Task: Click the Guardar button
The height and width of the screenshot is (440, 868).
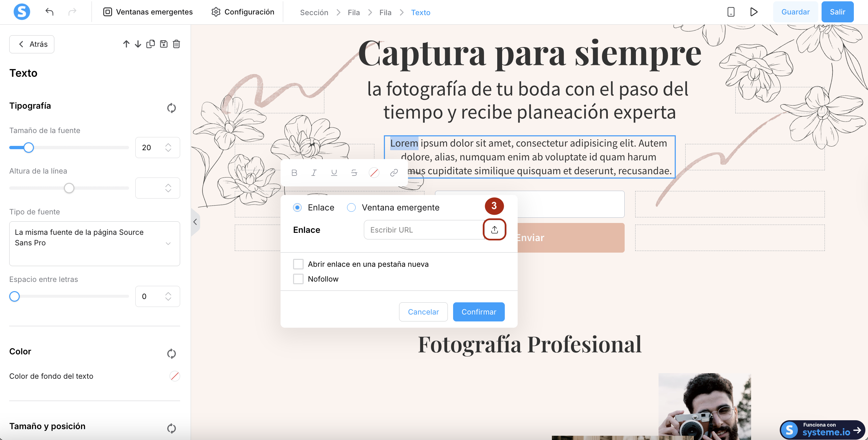Action: (x=795, y=12)
